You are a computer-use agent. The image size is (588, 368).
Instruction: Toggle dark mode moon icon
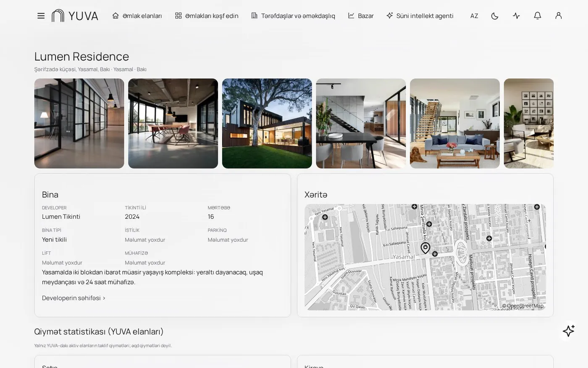pos(495,16)
